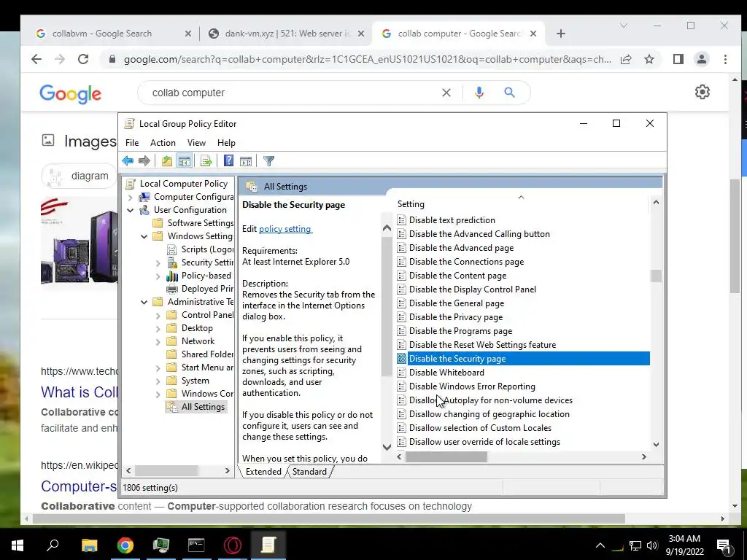This screenshot has height=560, width=747.
Task: Click settings list vertical scrollbar thumb
Action: (656, 276)
